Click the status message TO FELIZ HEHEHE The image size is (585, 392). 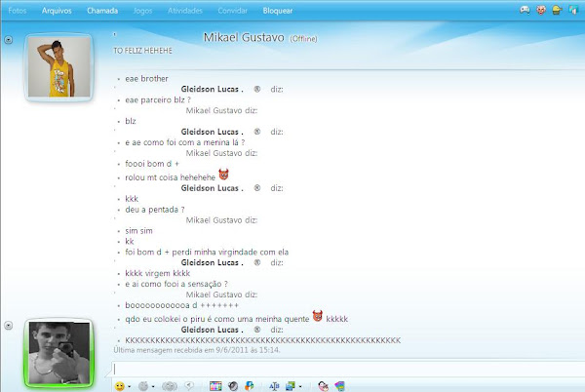point(143,51)
